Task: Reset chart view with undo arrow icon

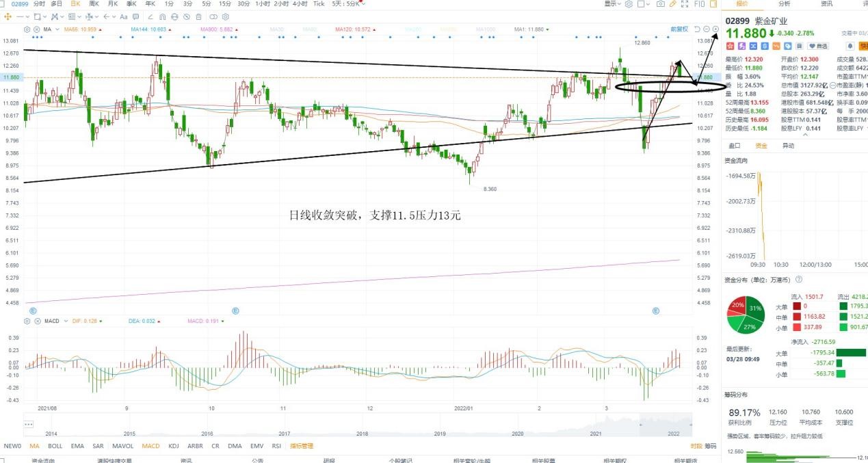Action: (697, 29)
